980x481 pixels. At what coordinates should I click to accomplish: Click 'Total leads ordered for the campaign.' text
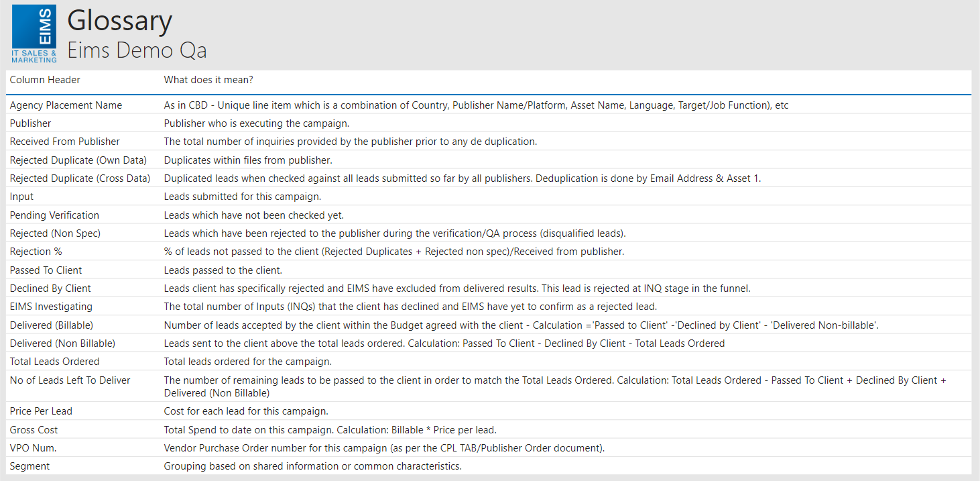(x=248, y=362)
